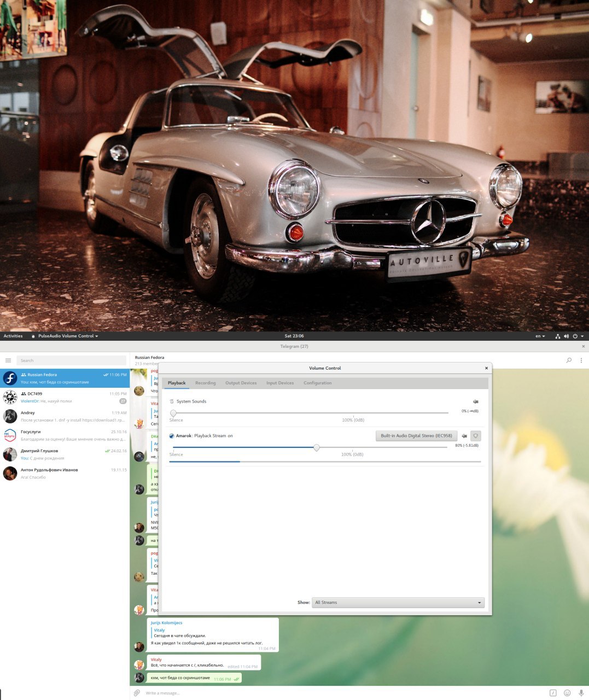Close the Volume Control window

pyautogui.click(x=486, y=368)
